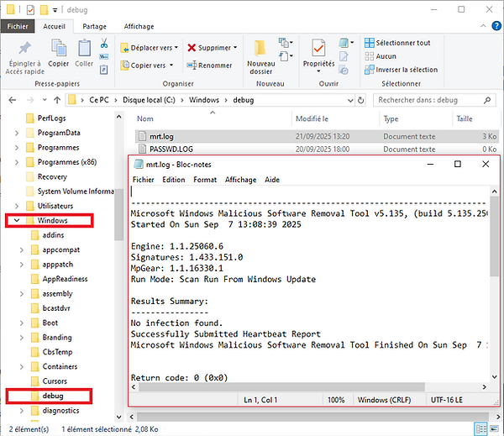The image size is (504, 436).
Task: Pin to Quick access (Épingler à Accès rapide)
Action: (x=24, y=58)
